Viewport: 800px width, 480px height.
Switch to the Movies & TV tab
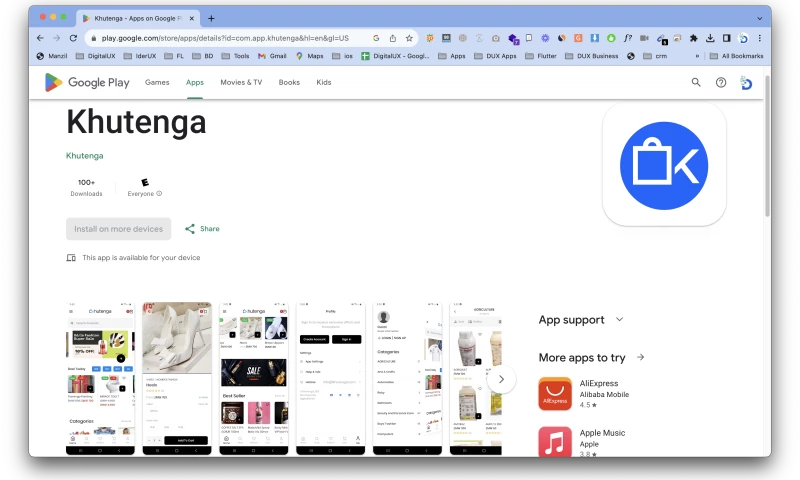[x=241, y=82]
